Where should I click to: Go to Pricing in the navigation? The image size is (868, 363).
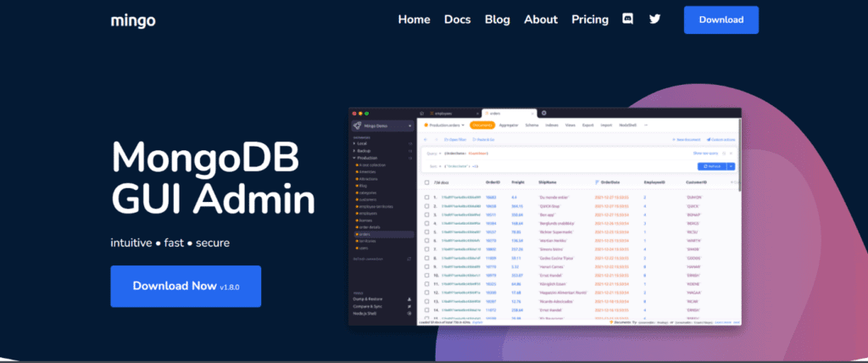590,20
